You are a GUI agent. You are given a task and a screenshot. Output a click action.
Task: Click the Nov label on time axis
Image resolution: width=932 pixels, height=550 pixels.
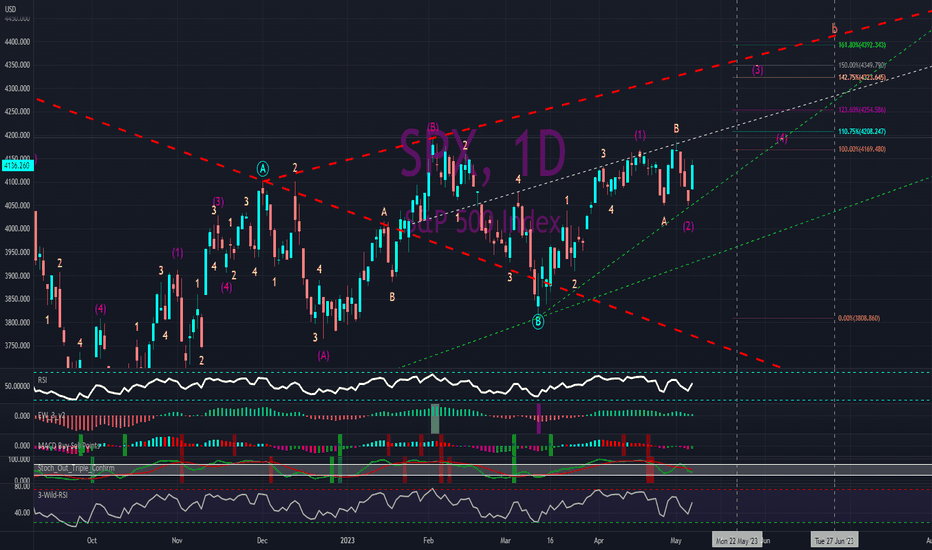[177, 540]
